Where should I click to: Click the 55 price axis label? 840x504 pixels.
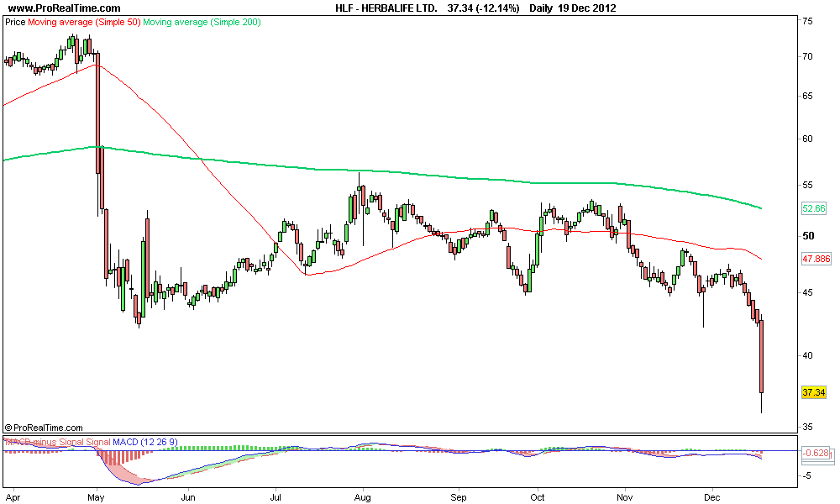tap(807, 185)
